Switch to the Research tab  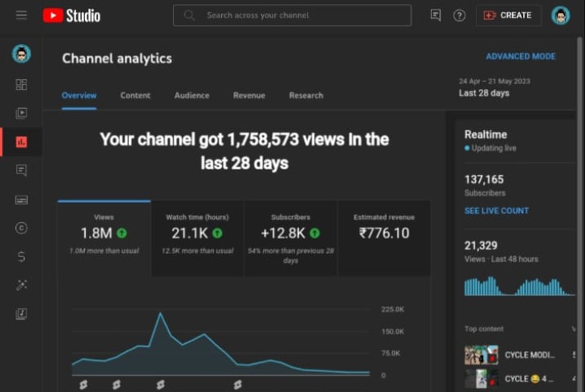[x=306, y=95]
